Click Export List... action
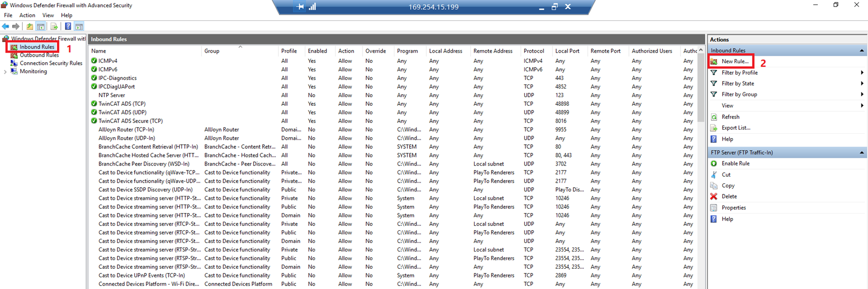Viewport: 868px width, 289px height. click(736, 128)
